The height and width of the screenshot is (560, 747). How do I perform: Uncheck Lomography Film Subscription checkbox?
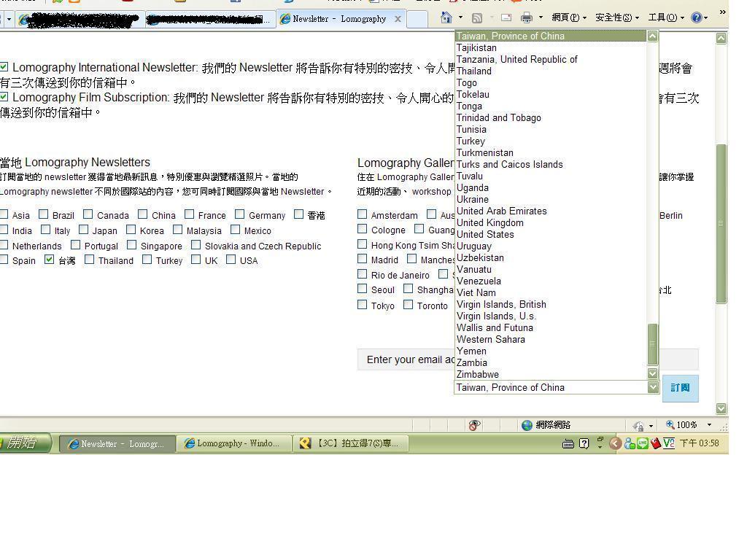click(4, 97)
